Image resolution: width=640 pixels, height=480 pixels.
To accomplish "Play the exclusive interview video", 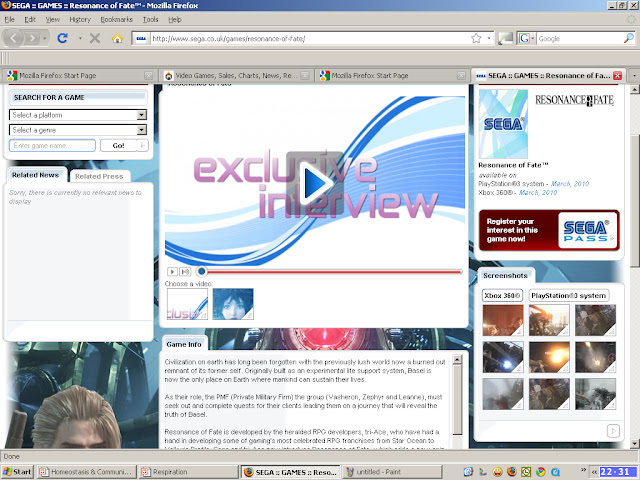I will click(x=315, y=183).
